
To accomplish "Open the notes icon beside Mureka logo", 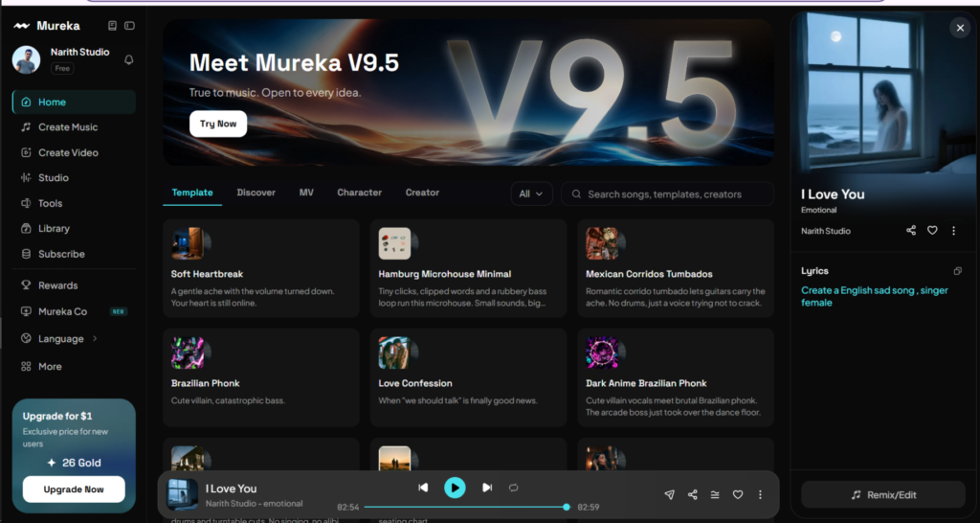I will [x=113, y=26].
